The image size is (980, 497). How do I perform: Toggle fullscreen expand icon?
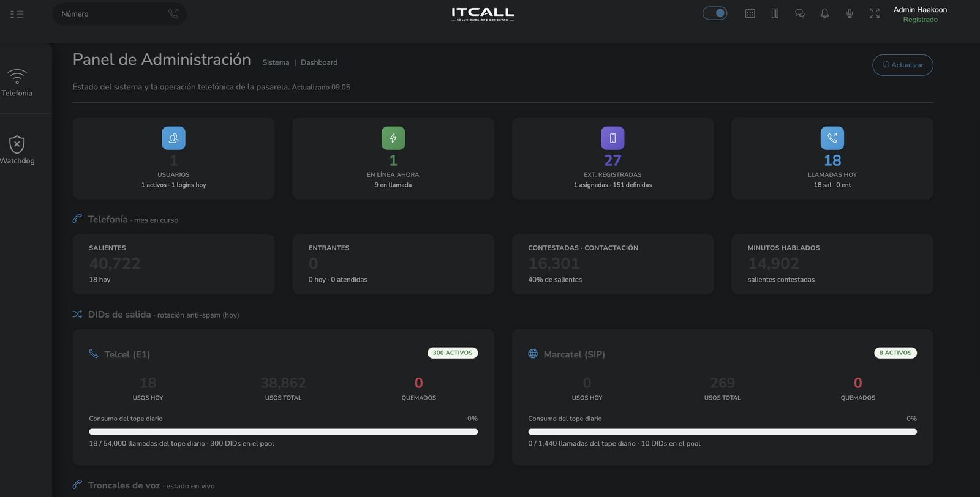tap(875, 13)
